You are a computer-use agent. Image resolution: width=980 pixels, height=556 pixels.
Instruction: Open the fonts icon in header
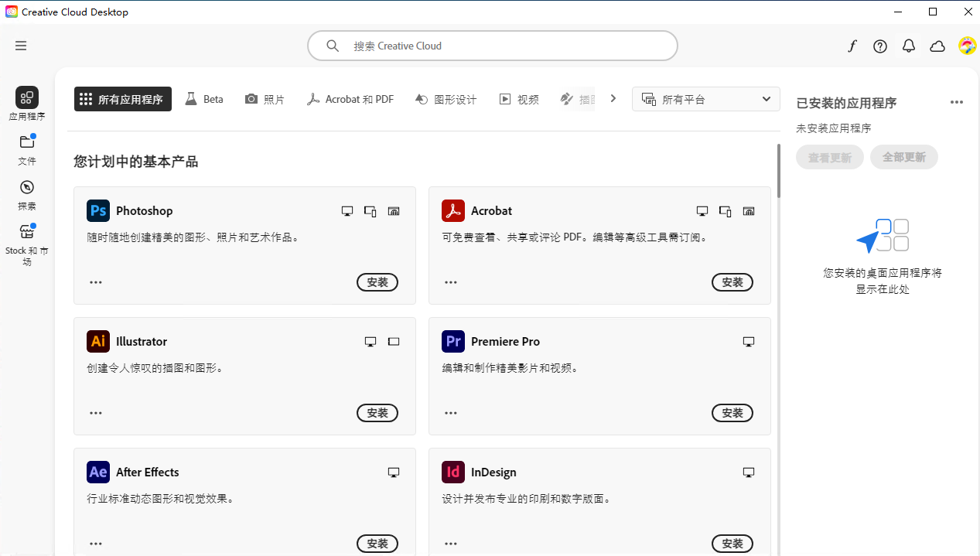(x=852, y=46)
